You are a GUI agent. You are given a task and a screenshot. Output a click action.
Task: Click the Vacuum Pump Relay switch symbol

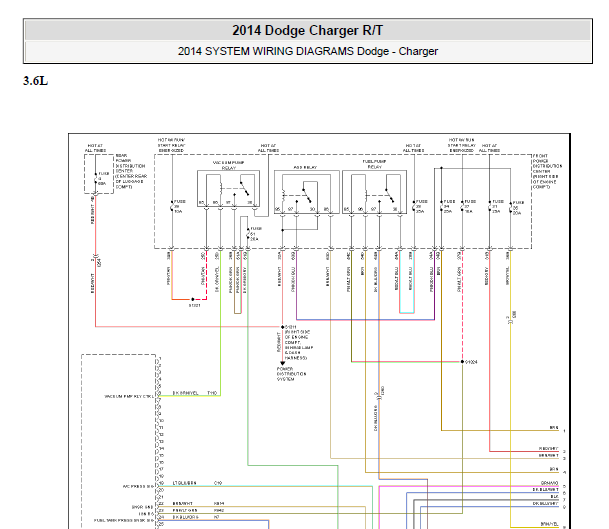coord(244,188)
